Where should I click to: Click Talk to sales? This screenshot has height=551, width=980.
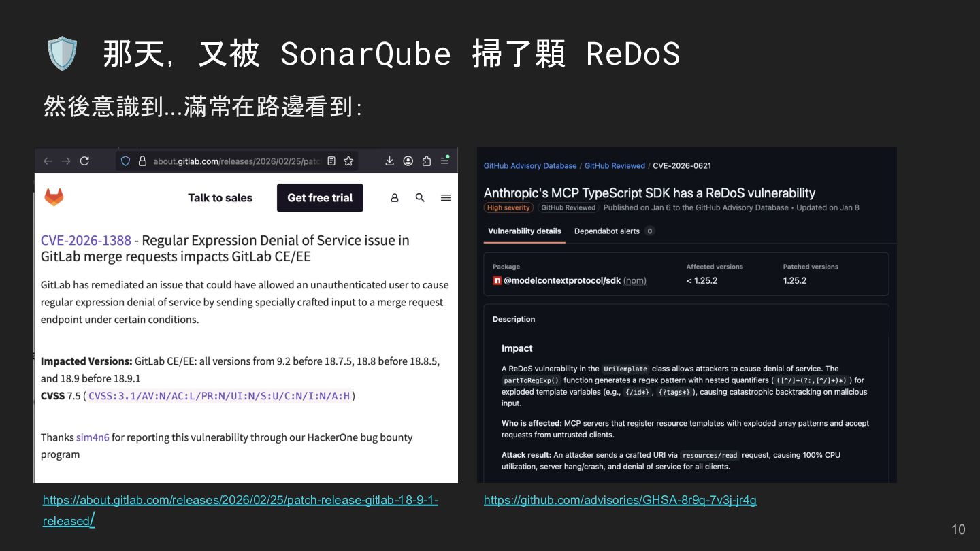click(220, 198)
